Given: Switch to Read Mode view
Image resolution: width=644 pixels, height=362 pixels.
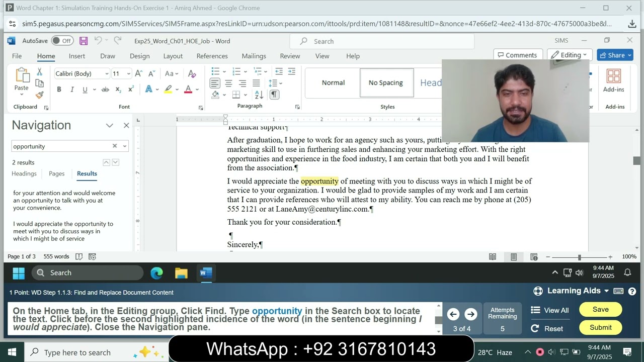Looking at the screenshot, I should [493, 257].
